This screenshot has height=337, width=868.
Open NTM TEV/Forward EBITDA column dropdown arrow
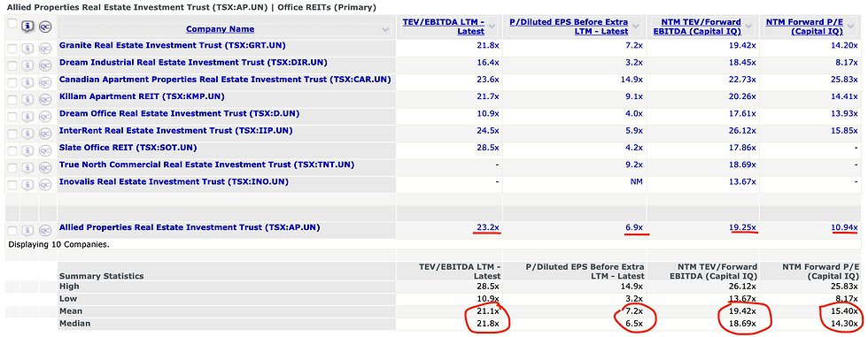point(749,26)
